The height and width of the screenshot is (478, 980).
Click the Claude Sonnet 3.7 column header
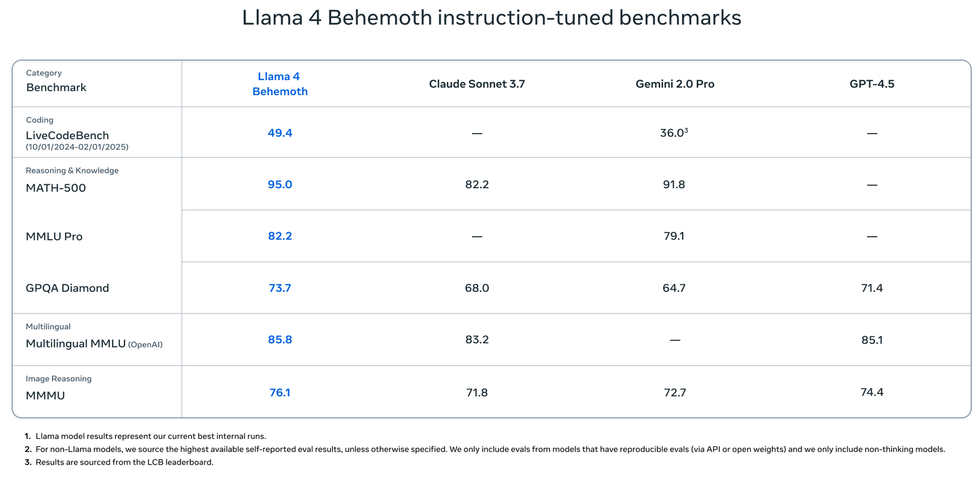tap(477, 84)
